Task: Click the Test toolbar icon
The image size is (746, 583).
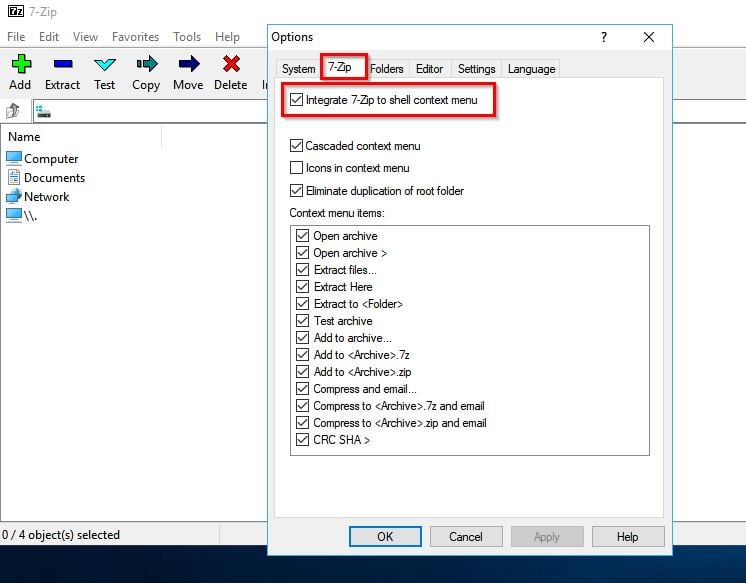Action: (105, 64)
